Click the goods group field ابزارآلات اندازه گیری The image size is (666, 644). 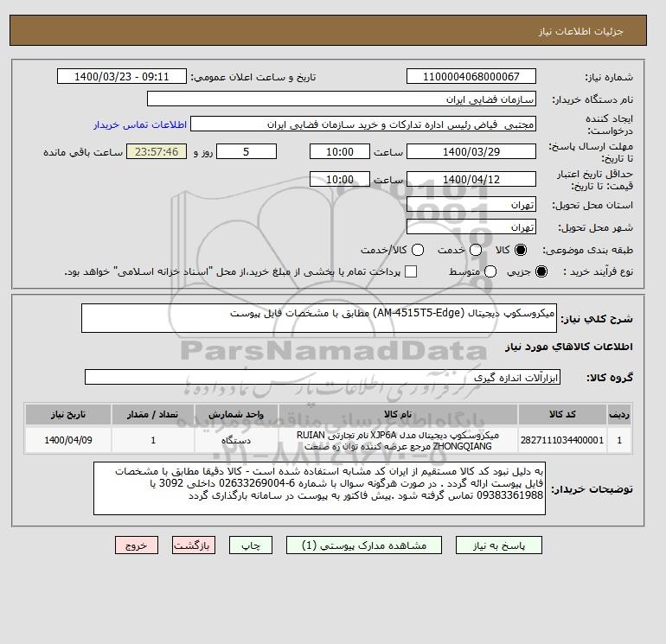pyautogui.click(x=323, y=377)
